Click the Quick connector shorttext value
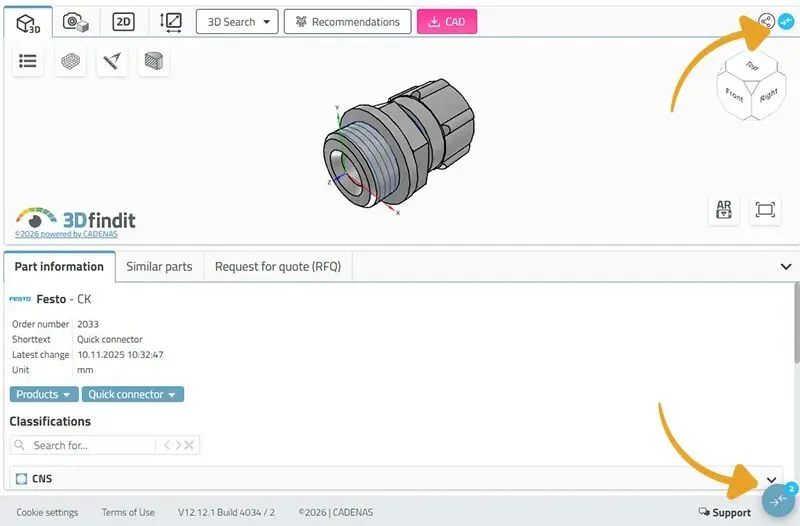The height and width of the screenshot is (526, 800). (x=110, y=340)
